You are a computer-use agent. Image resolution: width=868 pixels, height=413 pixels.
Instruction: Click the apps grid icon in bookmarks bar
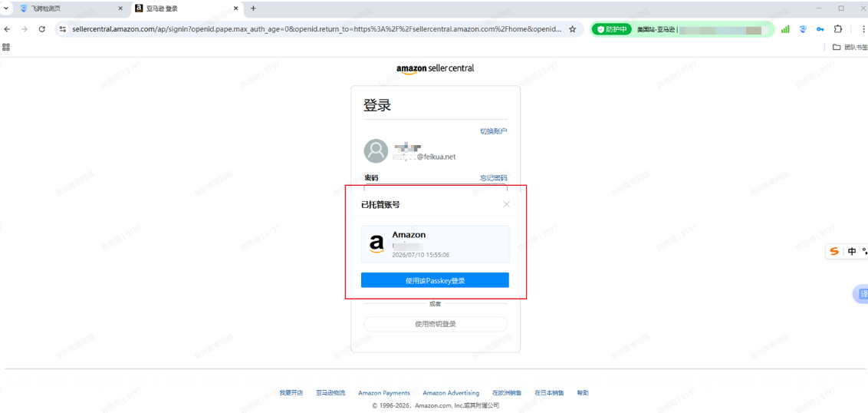tap(7, 47)
